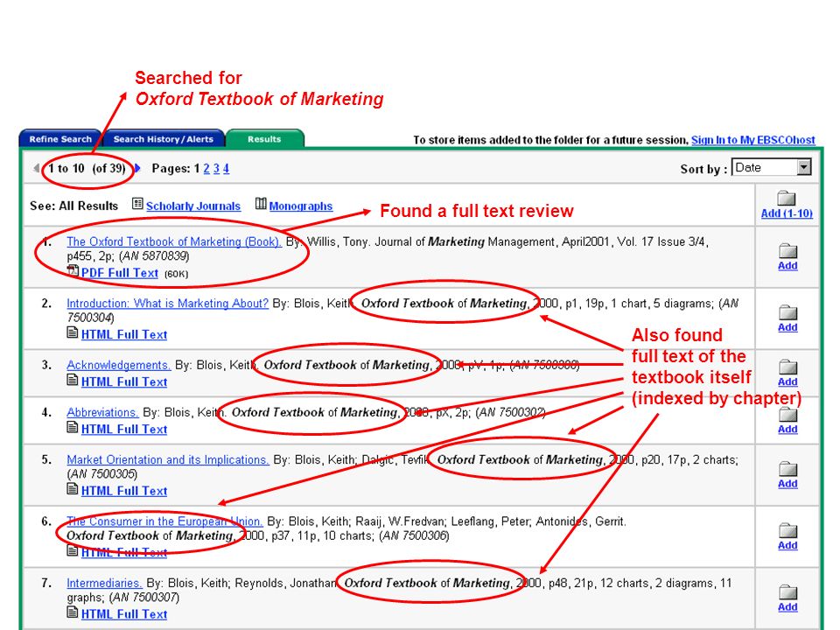This screenshot has height=630, width=840.
Task: Open The Consumer in the European Union
Action: click(164, 521)
